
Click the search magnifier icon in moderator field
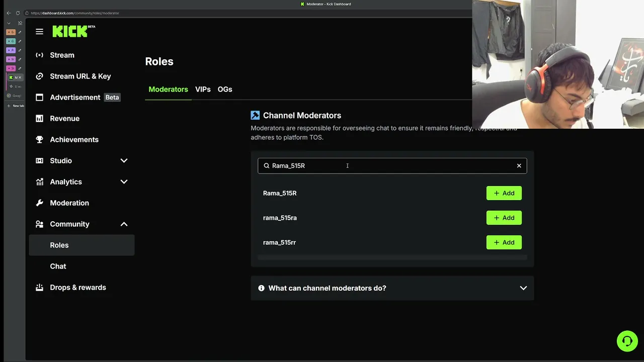point(267,165)
